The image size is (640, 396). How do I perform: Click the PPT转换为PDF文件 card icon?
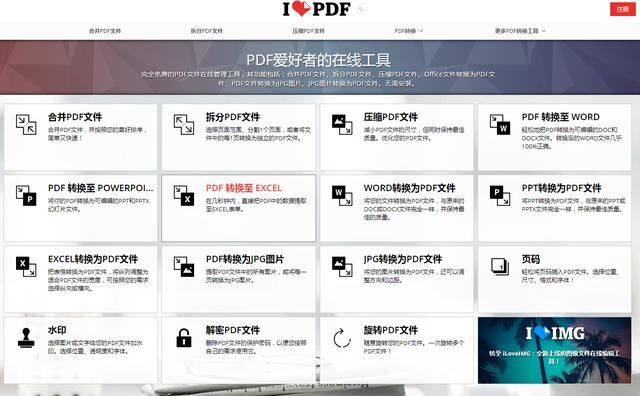pos(500,195)
